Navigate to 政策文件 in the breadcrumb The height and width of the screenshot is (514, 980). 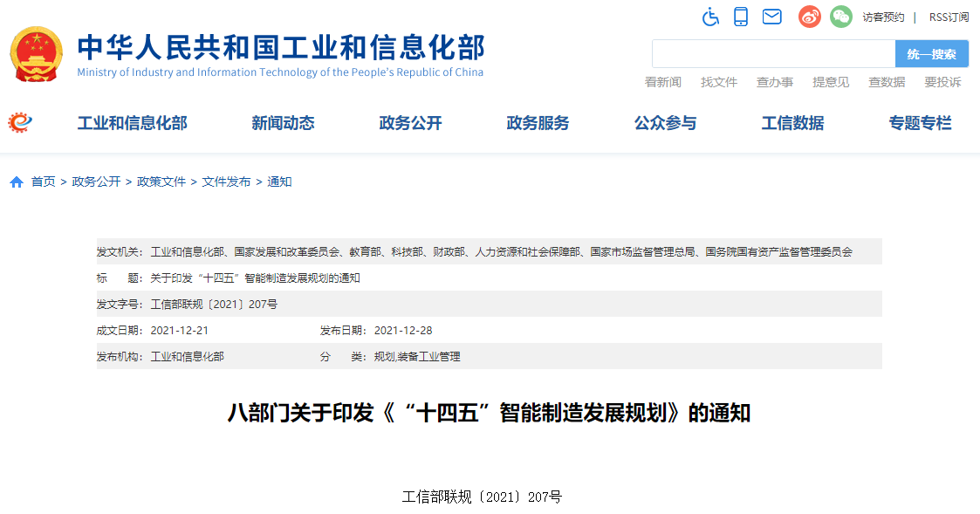coord(161,182)
